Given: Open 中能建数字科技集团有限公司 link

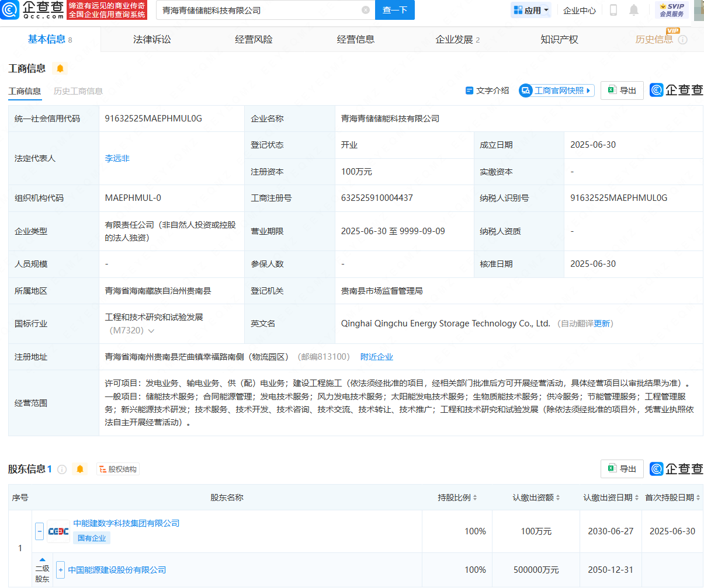Looking at the screenshot, I should pyautogui.click(x=126, y=523).
